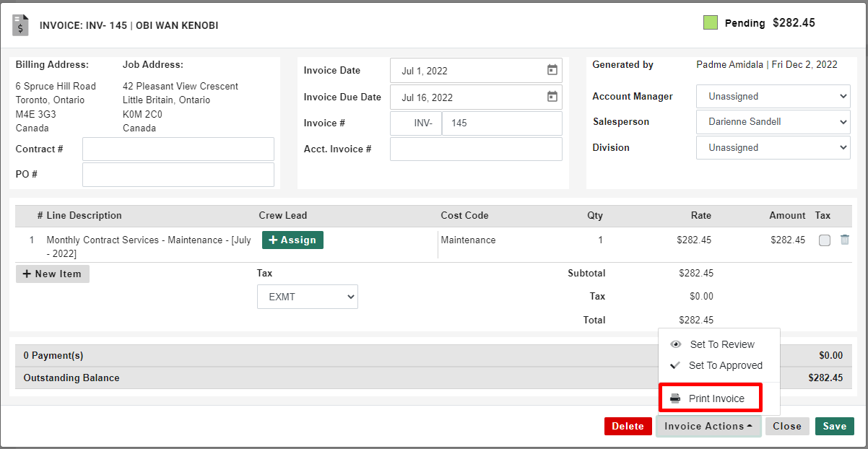Click the Total value $282.45
This screenshot has height=449, width=868.
coord(696,320)
